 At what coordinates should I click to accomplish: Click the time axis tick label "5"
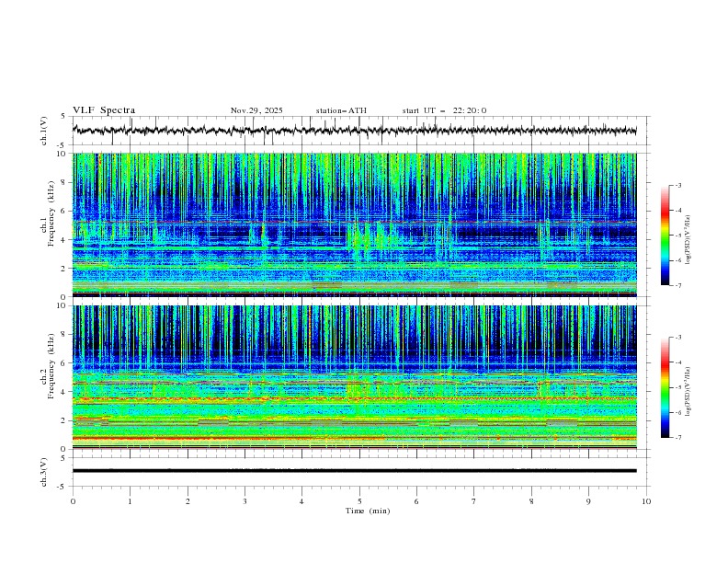tap(359, 501)
